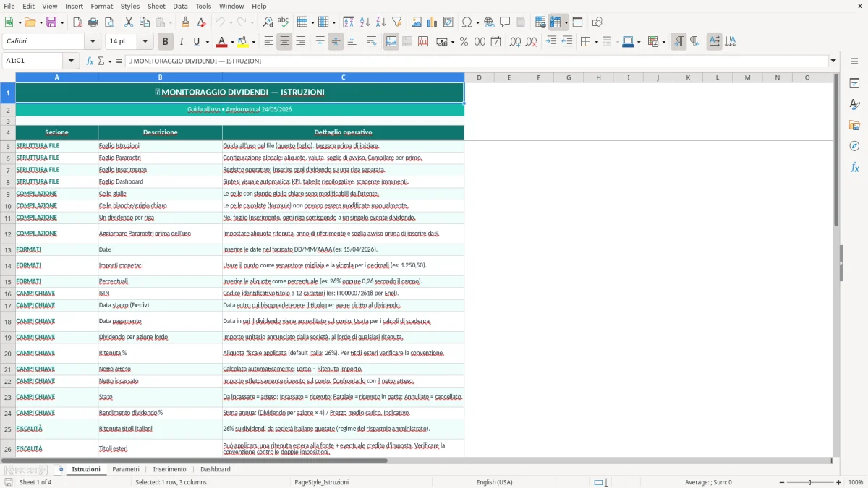
Task: Expand the Name Box dropdown
Action: pos(71,61)
